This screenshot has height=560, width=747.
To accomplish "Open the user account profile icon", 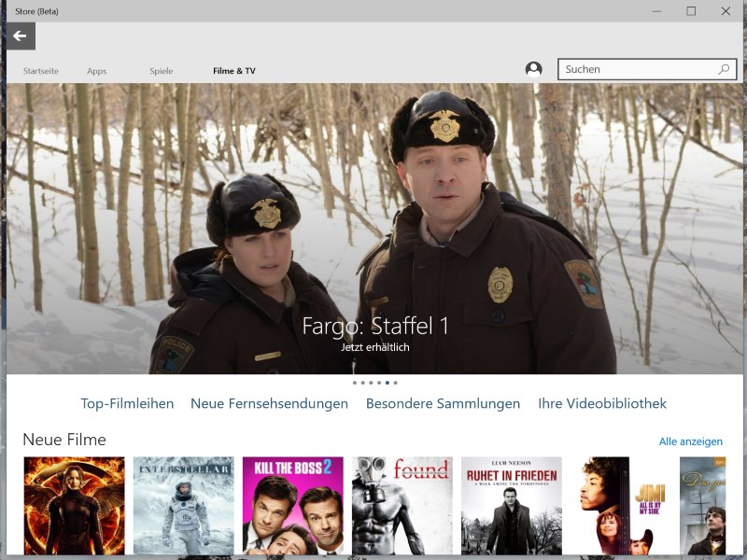I will point(533,69).
